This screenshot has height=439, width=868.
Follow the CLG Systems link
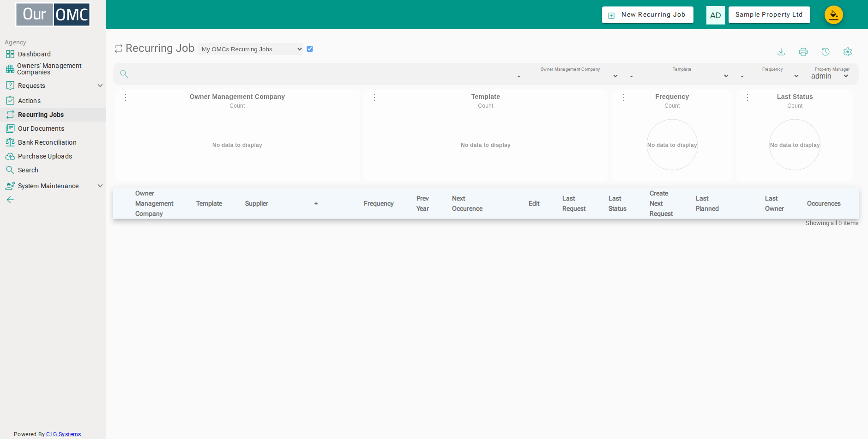pos(63,434)
